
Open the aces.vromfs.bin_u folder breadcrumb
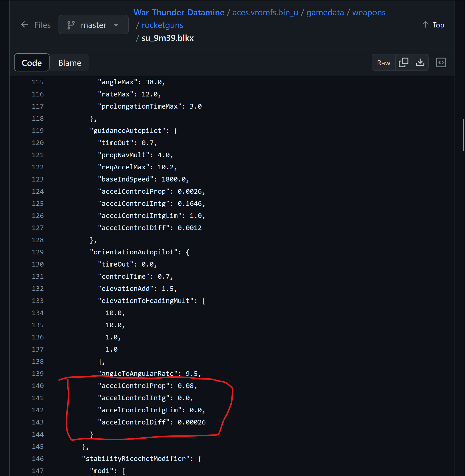click(265, 12)
